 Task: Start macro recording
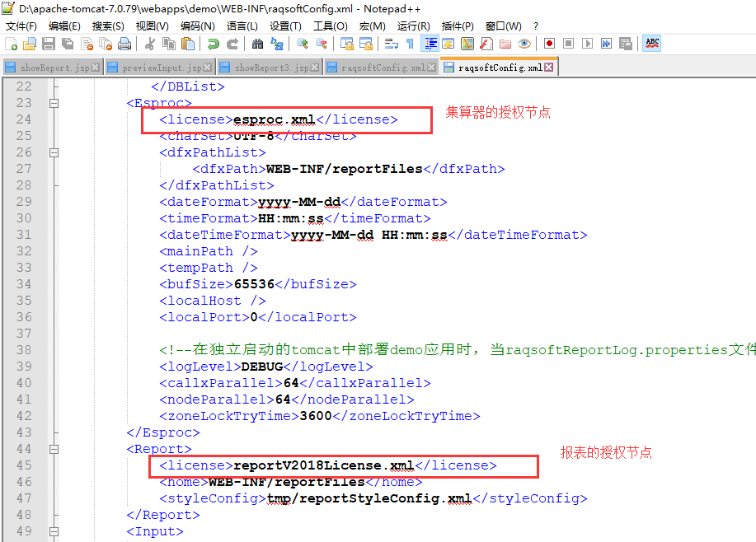[549, 44]
